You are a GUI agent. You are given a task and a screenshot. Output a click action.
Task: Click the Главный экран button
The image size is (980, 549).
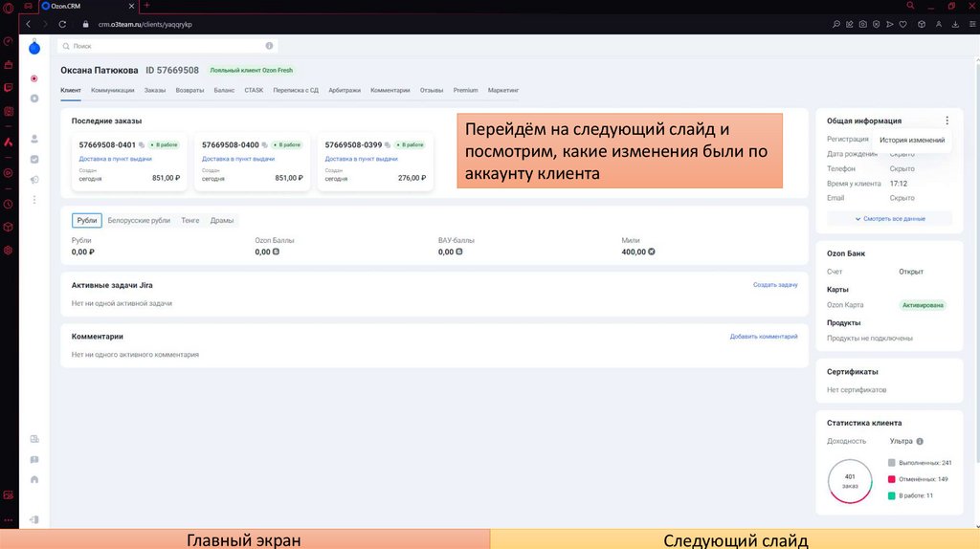click(244, 539)
